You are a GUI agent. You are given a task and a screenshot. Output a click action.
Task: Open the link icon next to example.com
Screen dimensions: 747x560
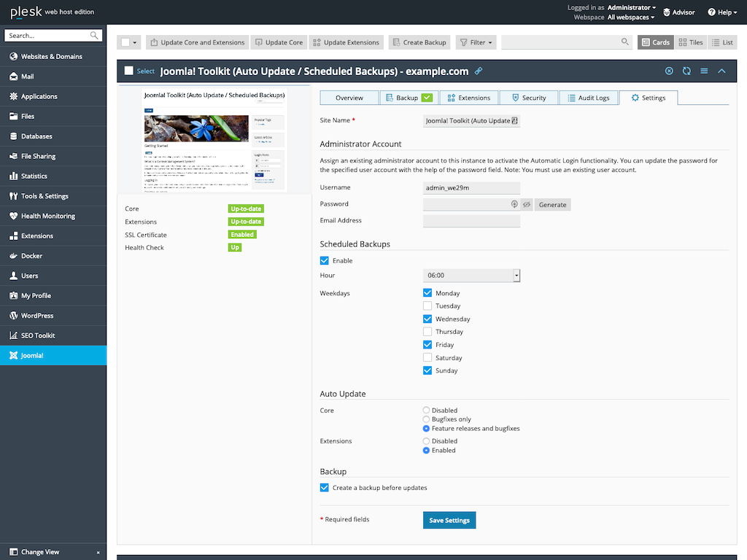click(x=479, y=71)
